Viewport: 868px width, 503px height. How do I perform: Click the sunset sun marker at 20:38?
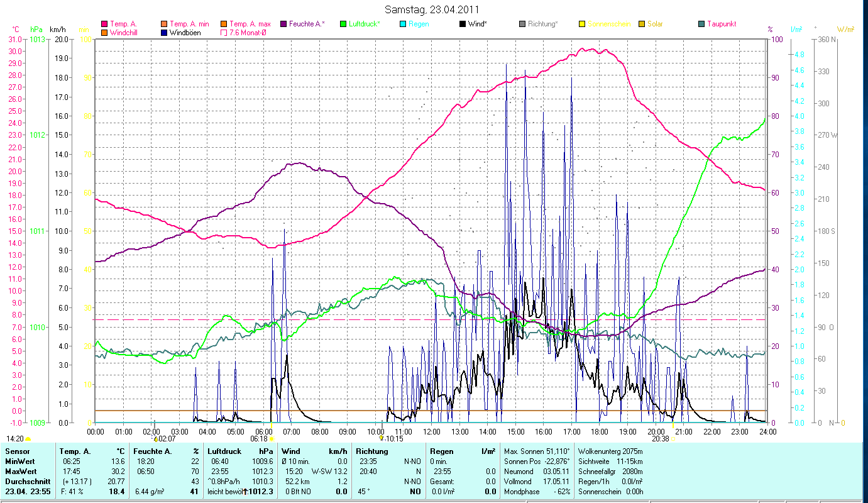(672, 439)
